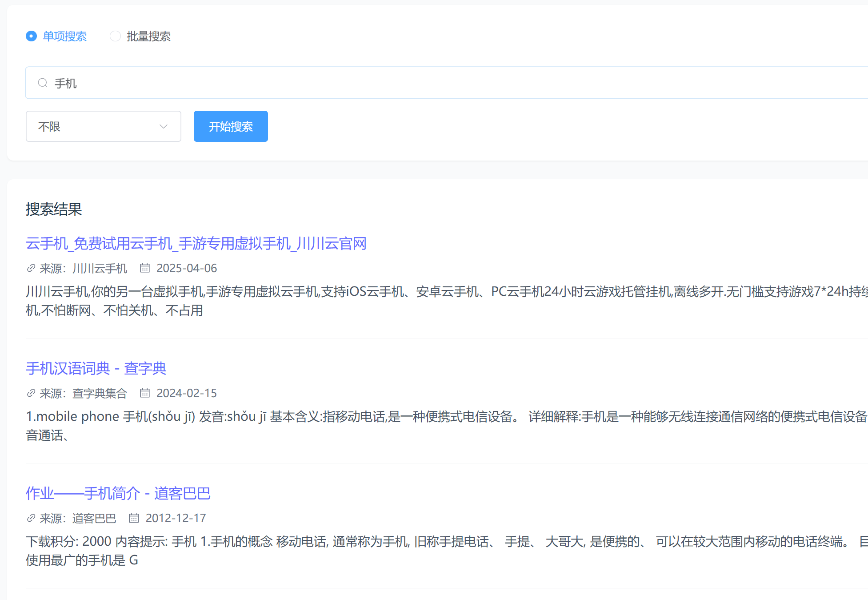
Task: Open 作业——手机简介 - 道客巴巴 result
Action: point(118,493)
